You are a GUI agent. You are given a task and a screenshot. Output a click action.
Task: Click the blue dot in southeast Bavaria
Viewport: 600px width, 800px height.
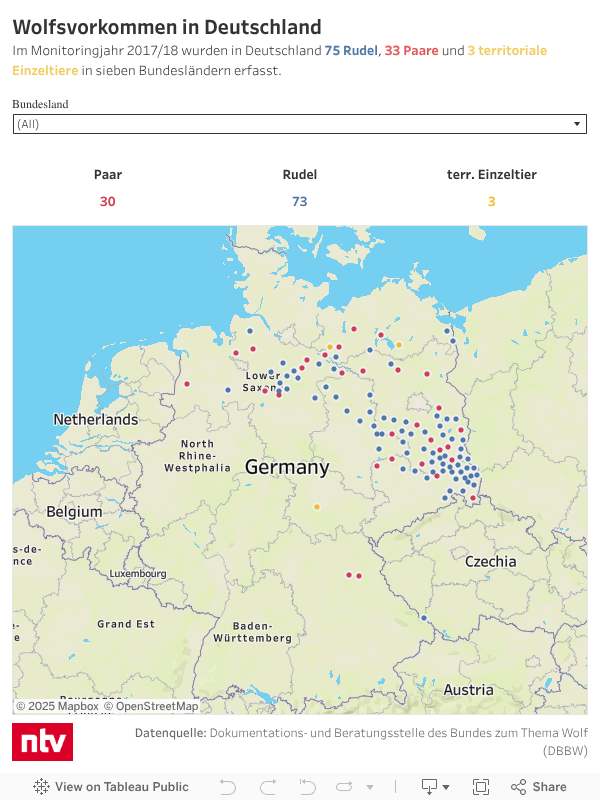coord(424,618)
